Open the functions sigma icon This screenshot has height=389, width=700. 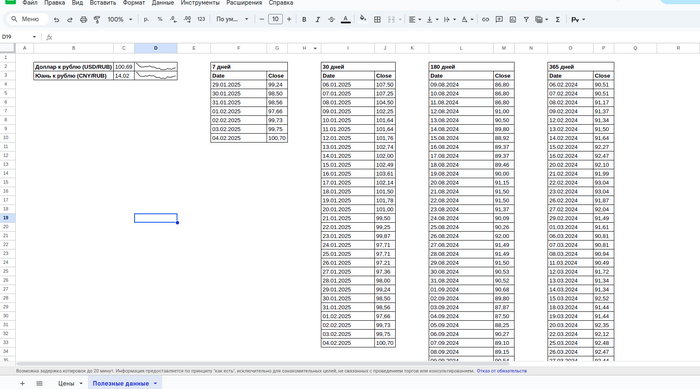(x=558, y=20)
